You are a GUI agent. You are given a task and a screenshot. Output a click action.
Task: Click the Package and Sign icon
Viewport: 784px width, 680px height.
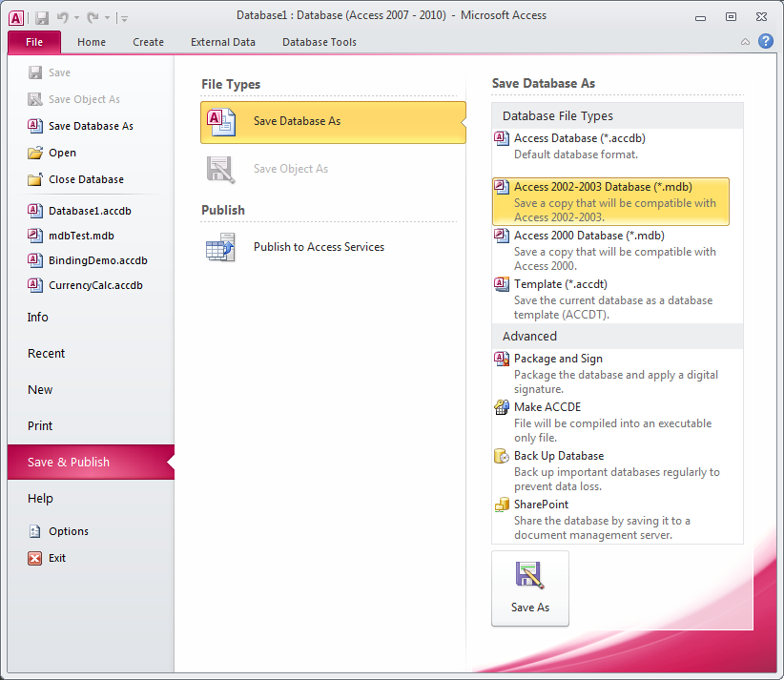pyautogui.click(x=502, y=359)
